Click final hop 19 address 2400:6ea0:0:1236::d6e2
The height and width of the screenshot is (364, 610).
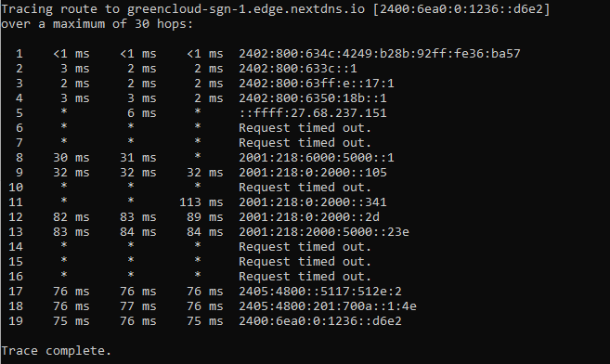tap(319, 321)
